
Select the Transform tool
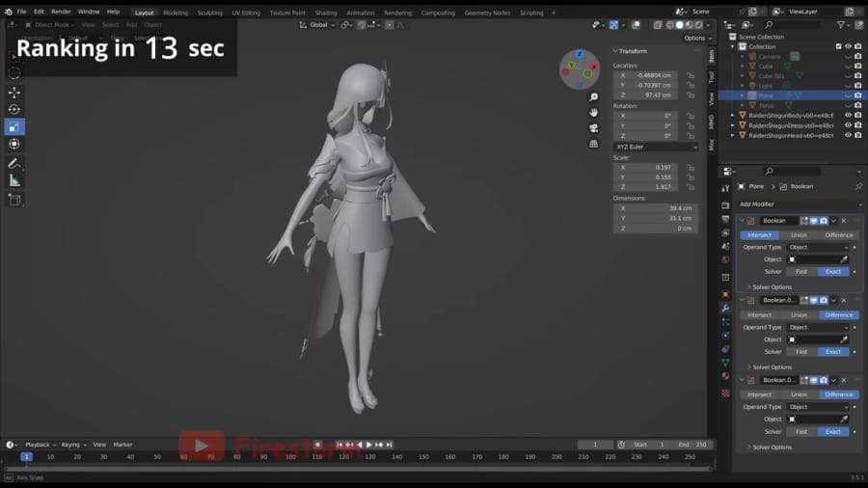(x=14, y=144)
